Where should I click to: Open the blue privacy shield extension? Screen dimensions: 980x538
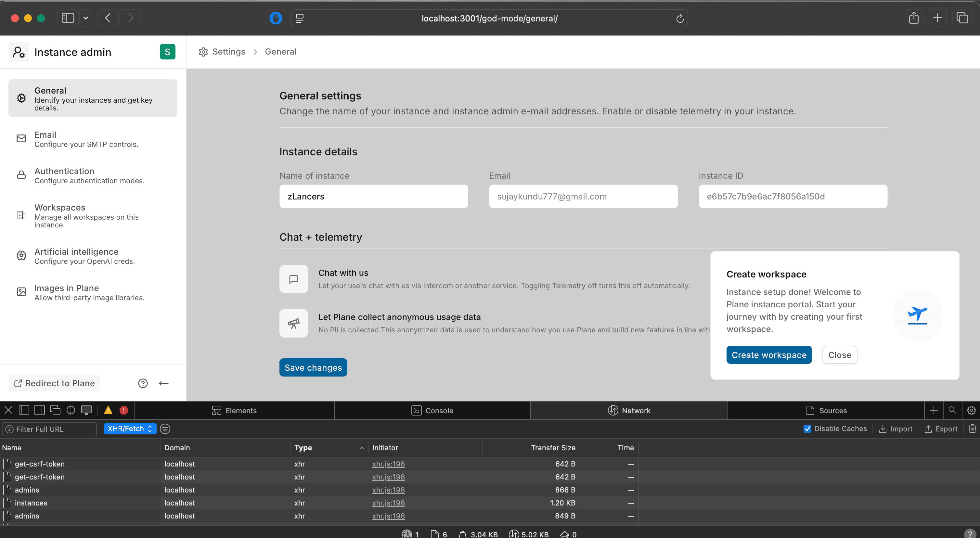276,18
